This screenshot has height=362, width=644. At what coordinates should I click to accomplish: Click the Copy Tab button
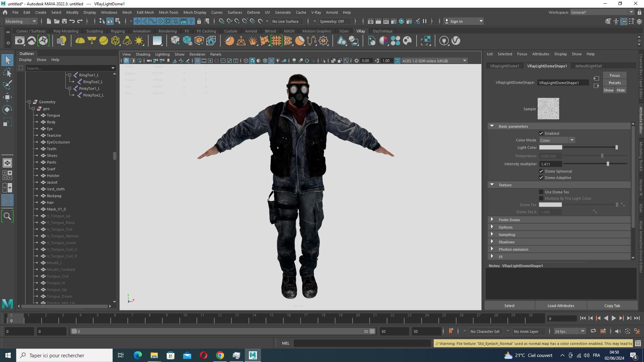612,306
